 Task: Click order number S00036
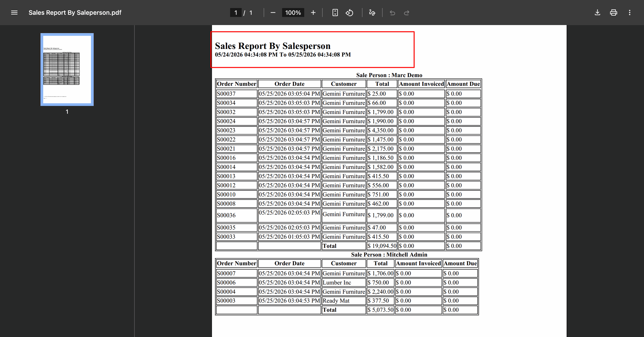[226, 215]
